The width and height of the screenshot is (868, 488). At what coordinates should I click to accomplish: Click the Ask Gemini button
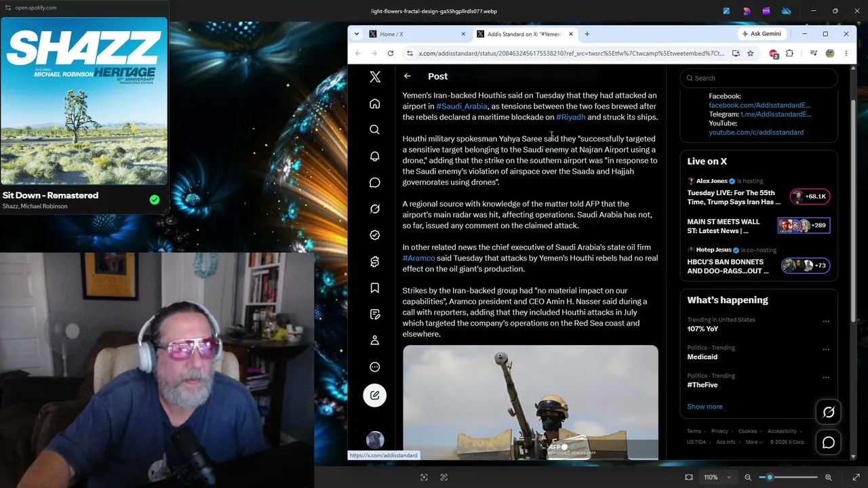pyautogui.click(x=762, y=34)
